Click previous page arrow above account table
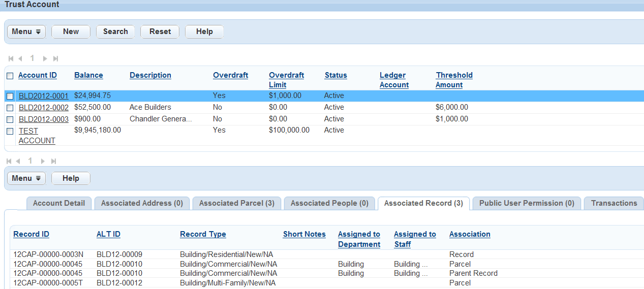Screen dimensions: 644x289 pyautogui.click(x=20, y=59)
